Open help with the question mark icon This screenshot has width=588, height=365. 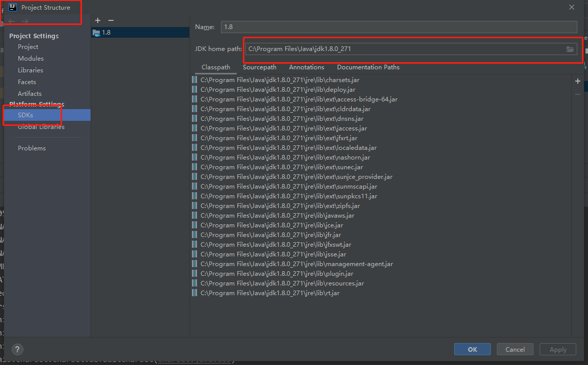[17, 349]
